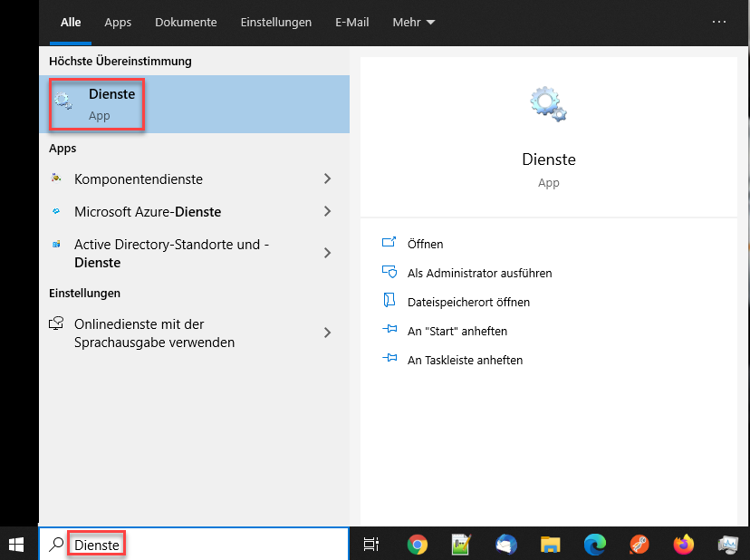Open the Windows Start button
This screenshot has width=750, height=560.
(x=17, y=544)
